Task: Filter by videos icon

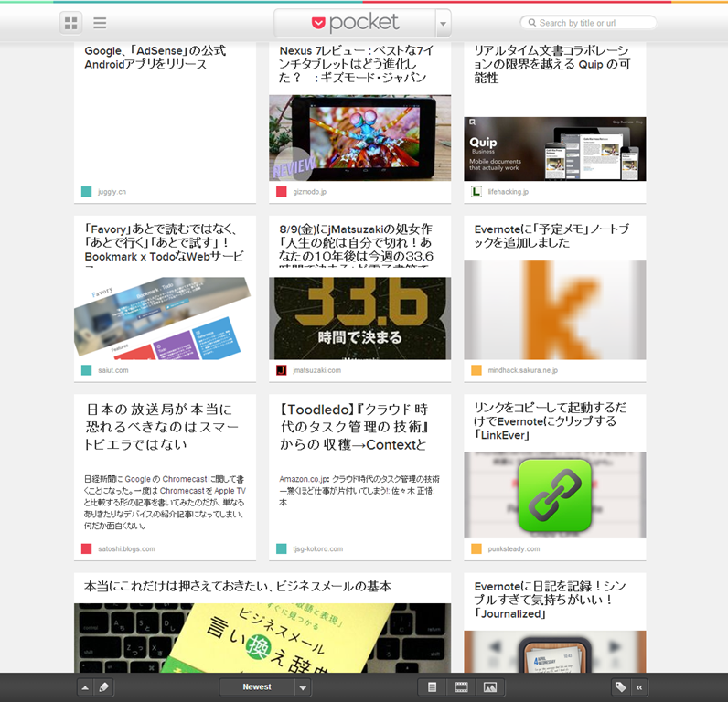Action: coord(461,687)
